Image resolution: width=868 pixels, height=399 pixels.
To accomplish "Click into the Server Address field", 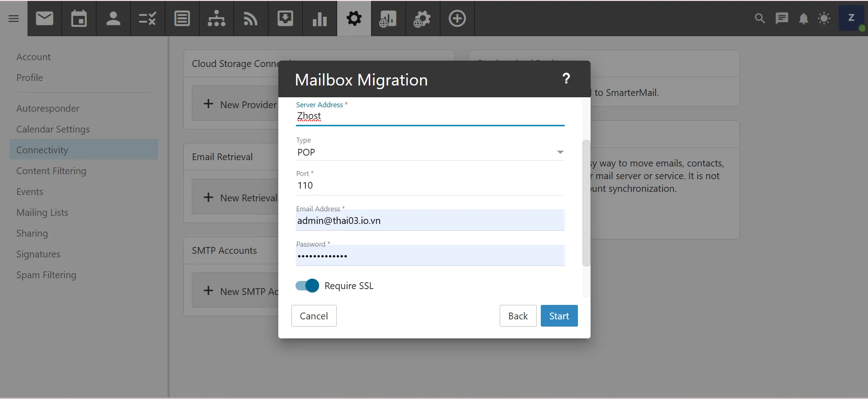I will point(430,116).
